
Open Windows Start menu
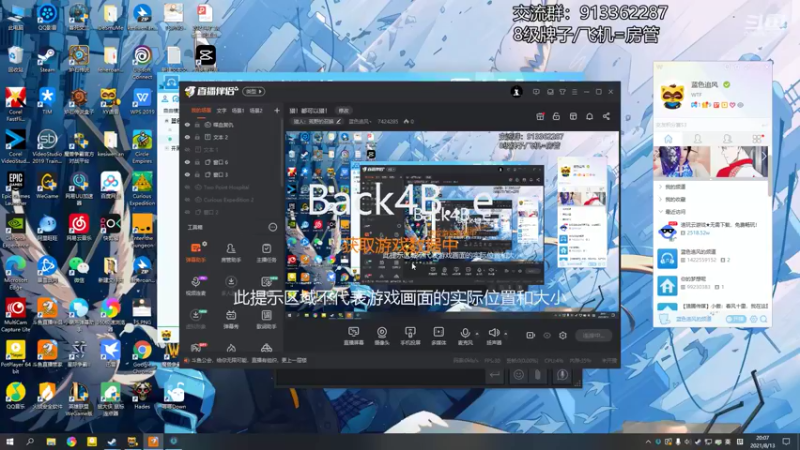point(9,441)
